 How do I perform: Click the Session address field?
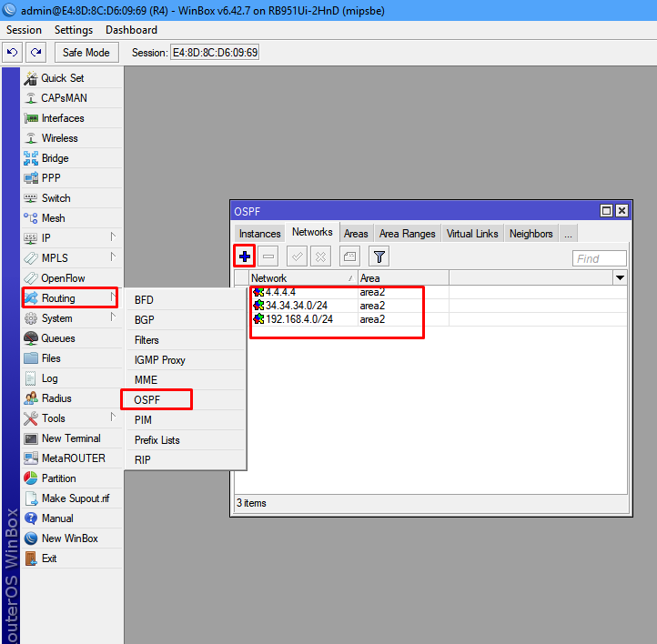click(x=215, y=53)
